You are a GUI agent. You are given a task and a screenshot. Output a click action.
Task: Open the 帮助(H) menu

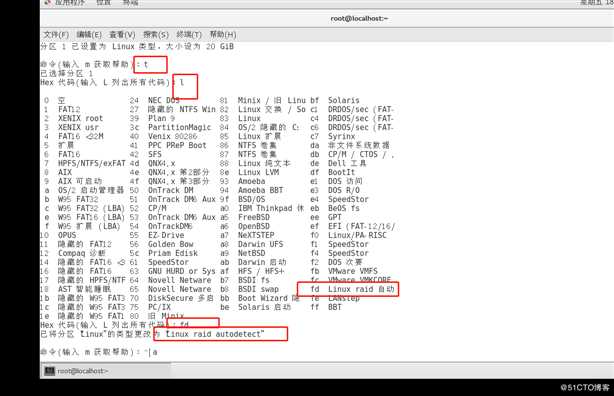coord(223,34)
